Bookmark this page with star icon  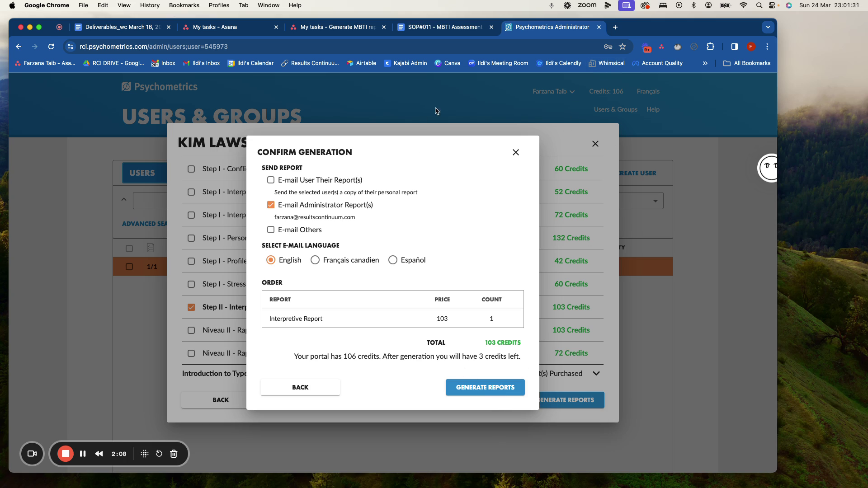pyautogui.click(x=623, y=47)
